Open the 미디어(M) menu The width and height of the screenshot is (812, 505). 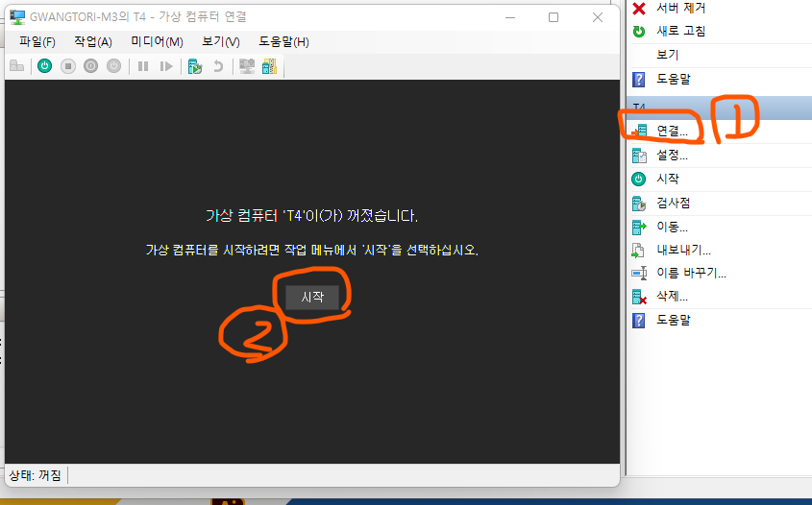[157, 42]
